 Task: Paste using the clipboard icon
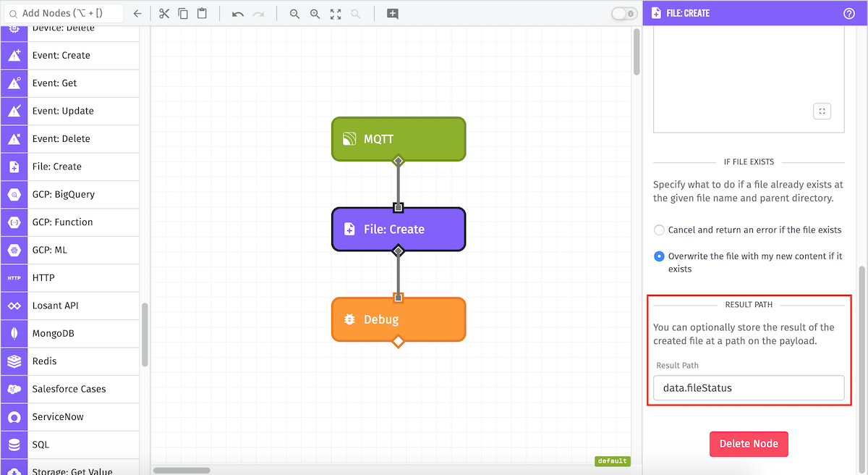tap(202, 14)
